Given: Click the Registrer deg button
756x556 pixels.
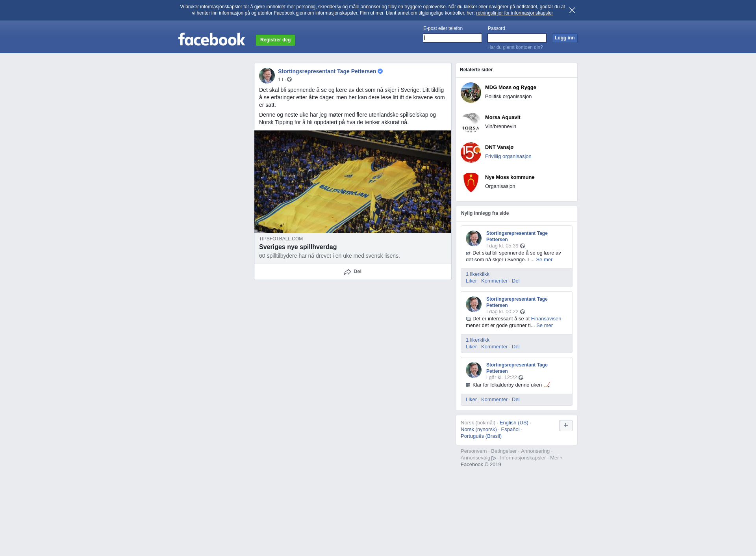Looking at the screenshot, I should (x=275, y=40).
